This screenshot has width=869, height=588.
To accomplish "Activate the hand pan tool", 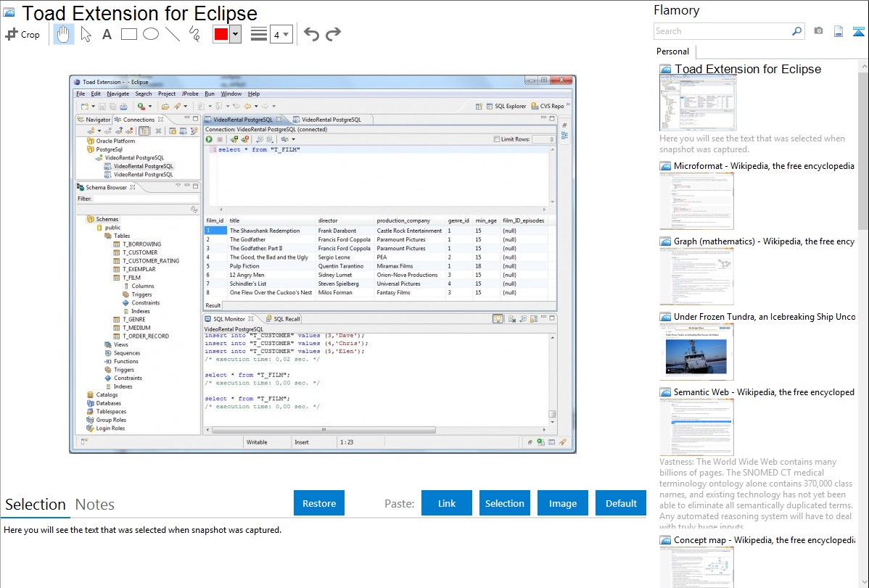I will click(64, 34).
